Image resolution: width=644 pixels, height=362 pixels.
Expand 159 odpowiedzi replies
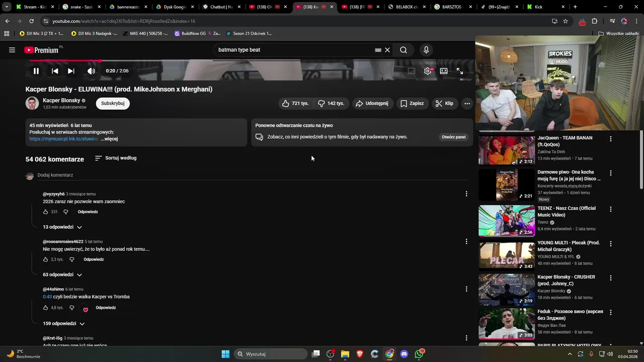64,323
